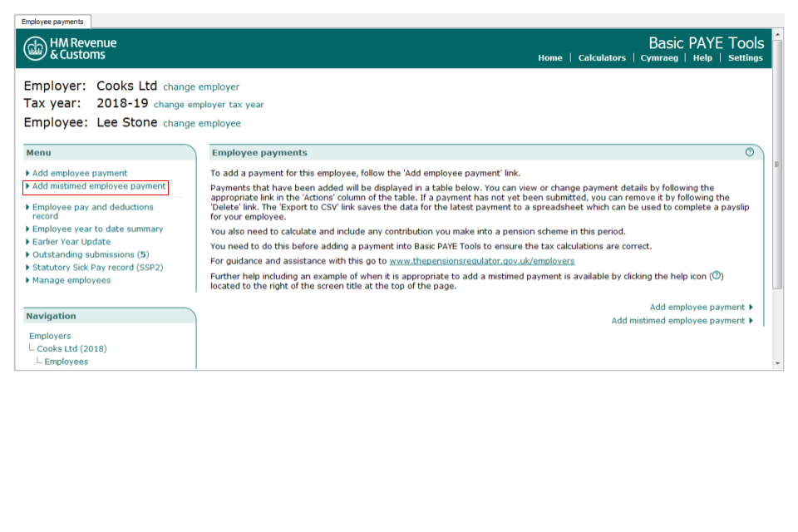Select Employers in Navigation tree

[50, 336]
